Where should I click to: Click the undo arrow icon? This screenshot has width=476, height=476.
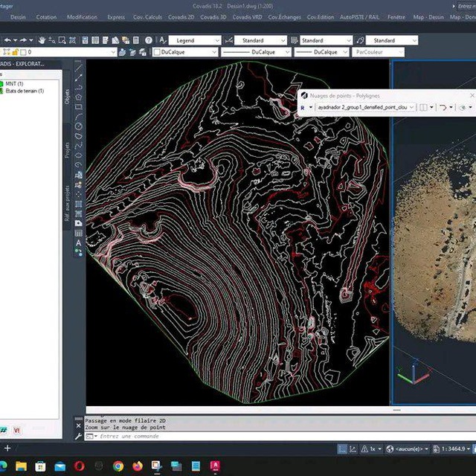(x=8, y=40)
